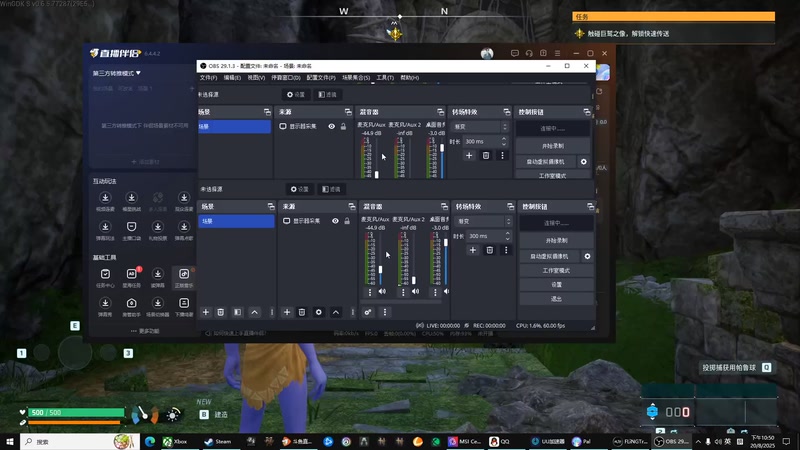
Task: Adjust 桌面音频 volume fader in lower mixer
Action: [445, 243]
